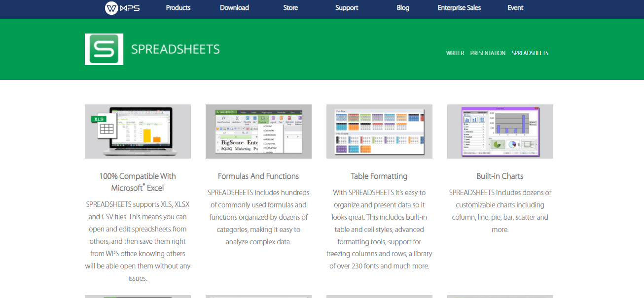644x298 pixels.
Task: Open the Support menu
Action: pos(347,8)
